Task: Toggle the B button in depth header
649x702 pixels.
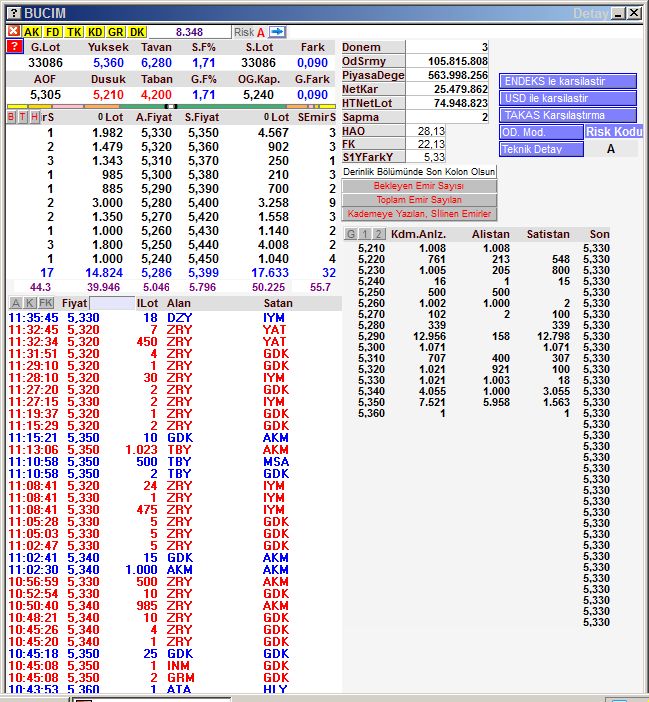Action: (11, 117)
